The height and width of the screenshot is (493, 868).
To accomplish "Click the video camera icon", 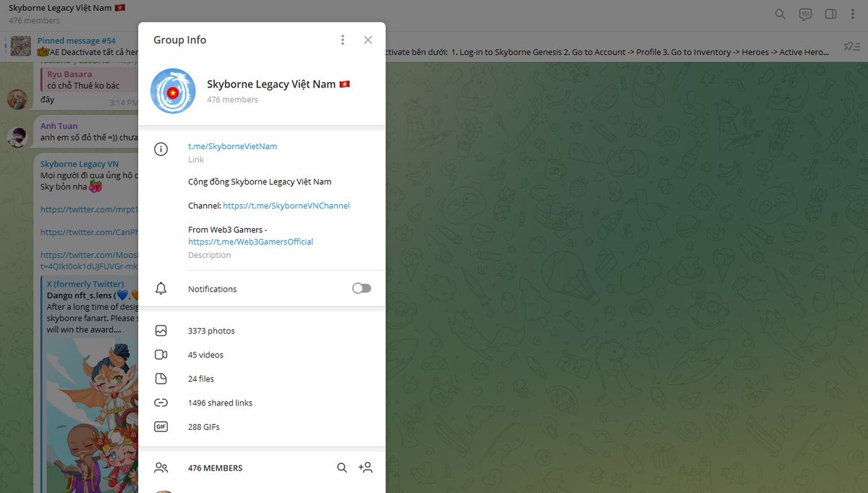I will pos(161,355).
